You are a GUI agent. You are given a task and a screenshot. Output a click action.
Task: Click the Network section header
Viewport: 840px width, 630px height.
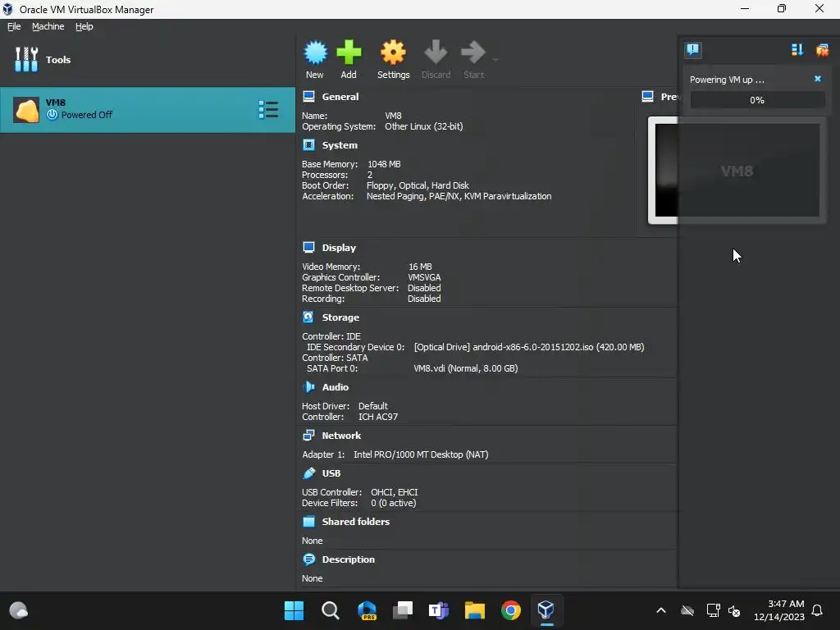point(341,436)
